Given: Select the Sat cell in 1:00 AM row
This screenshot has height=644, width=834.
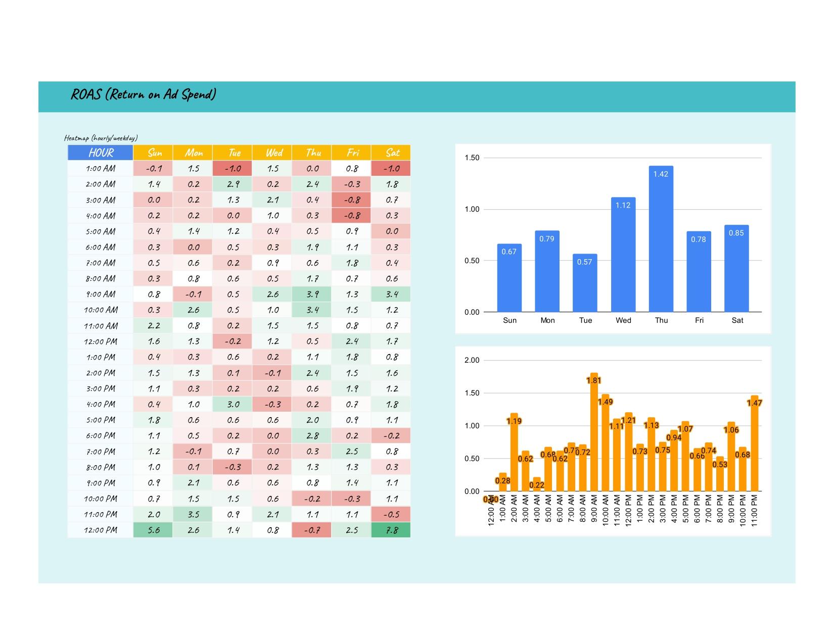Looking at the screenshot, I should point(392,168).
